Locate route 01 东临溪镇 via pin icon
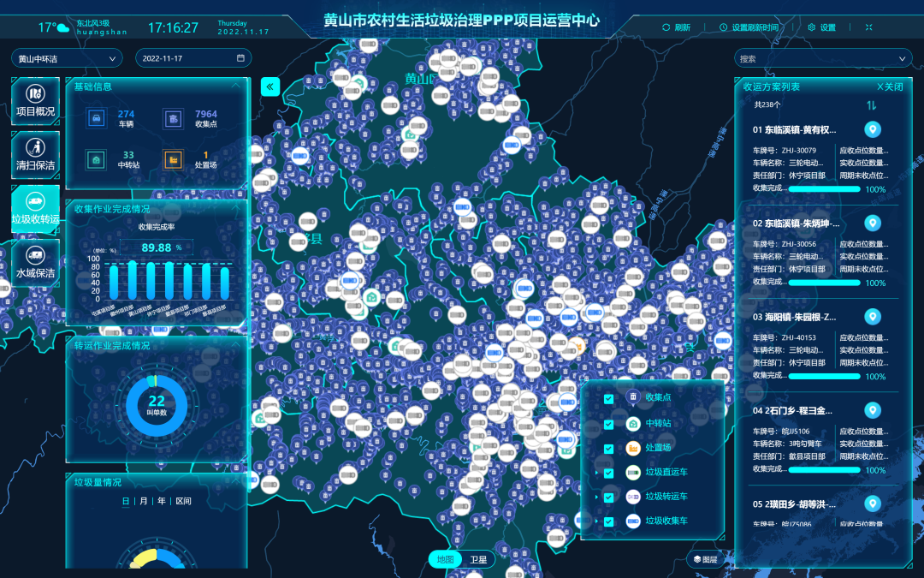The width and height of the screenshot is (924, 578). (873, 130)
